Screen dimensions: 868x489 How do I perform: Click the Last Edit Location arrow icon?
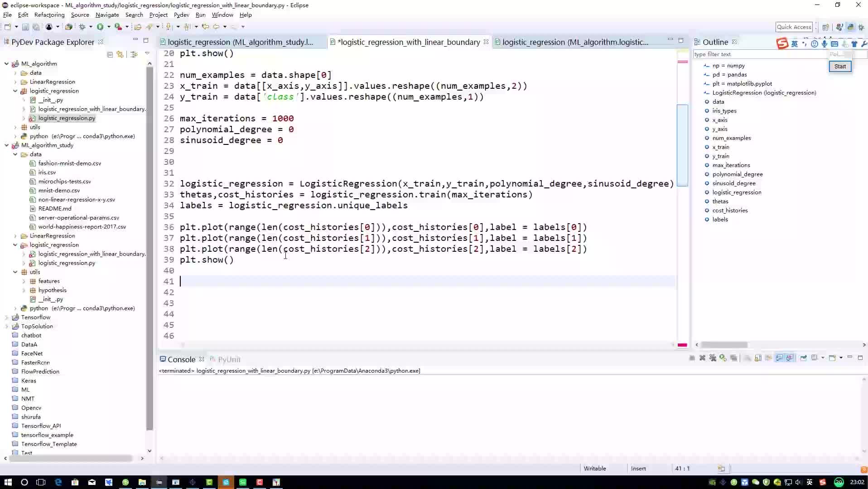pyautogui.click(x=205, y=27)
